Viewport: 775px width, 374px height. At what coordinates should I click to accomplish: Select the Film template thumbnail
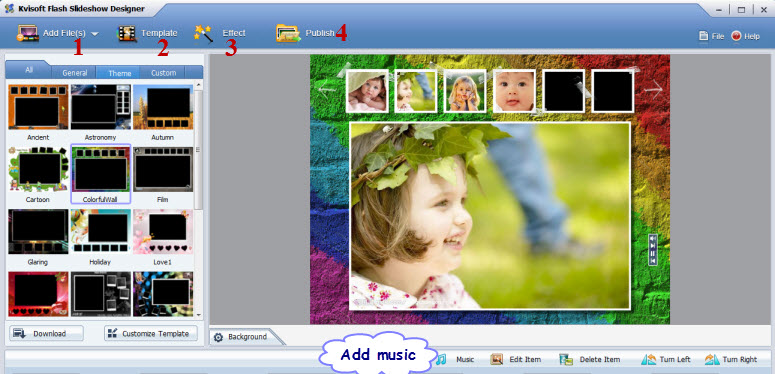click(163, 169)
